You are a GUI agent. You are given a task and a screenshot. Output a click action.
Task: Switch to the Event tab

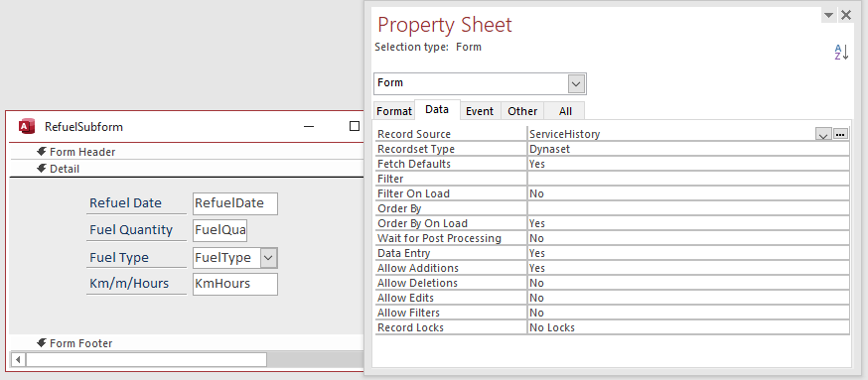[480, 111]
